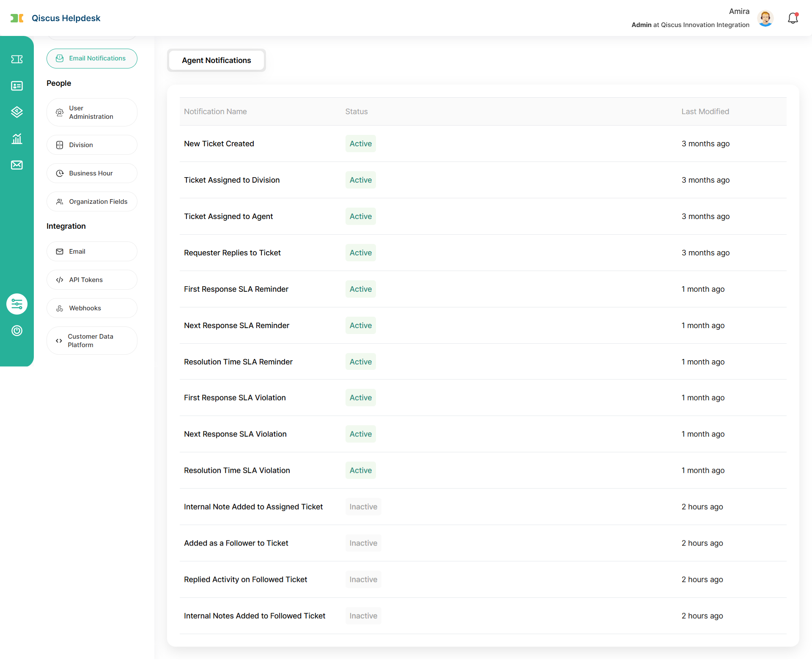Click the Qiscus Helpdesk logo

(55, 18)
